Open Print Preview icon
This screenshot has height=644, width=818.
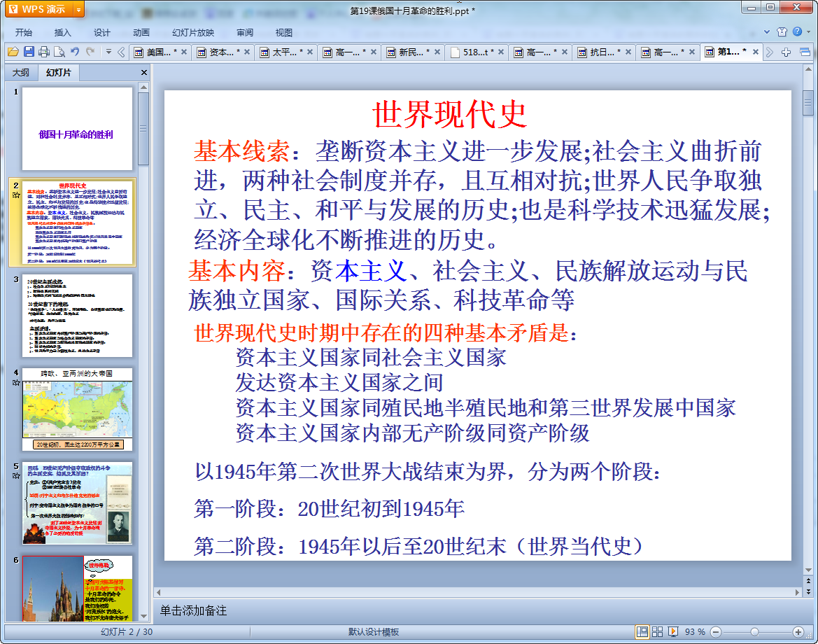[x=59, y=52]
